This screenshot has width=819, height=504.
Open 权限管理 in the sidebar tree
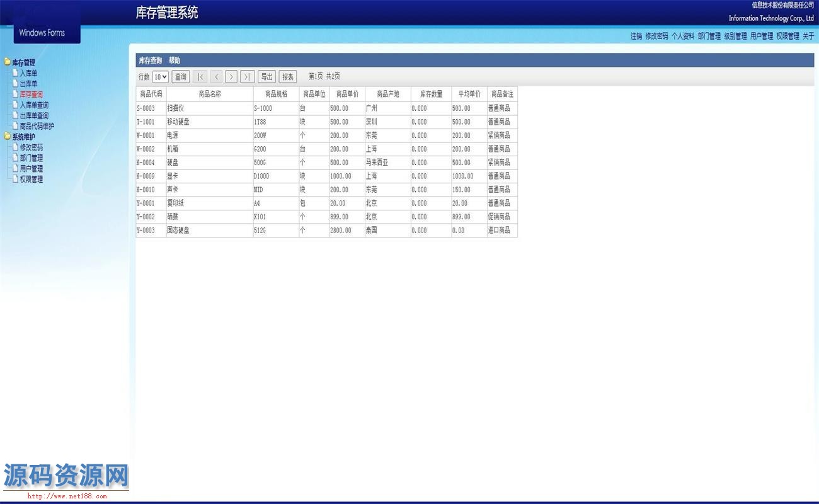click(31, 180)
